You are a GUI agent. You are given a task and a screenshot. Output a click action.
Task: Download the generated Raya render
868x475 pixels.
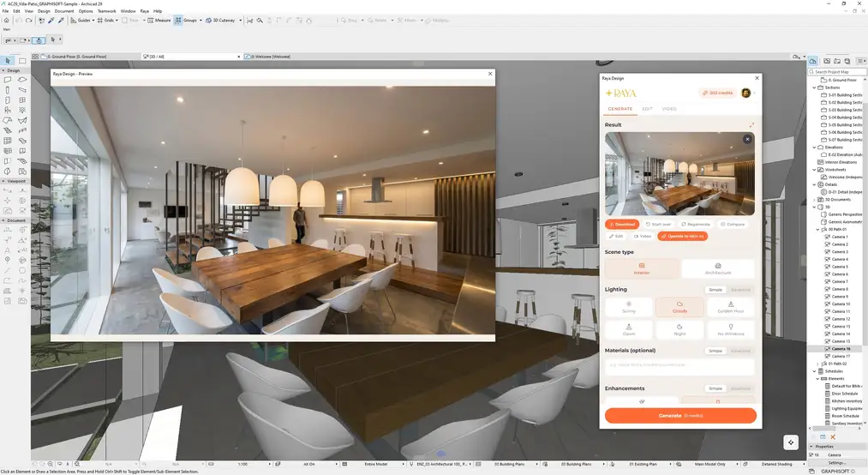click(x=622, y=225)
